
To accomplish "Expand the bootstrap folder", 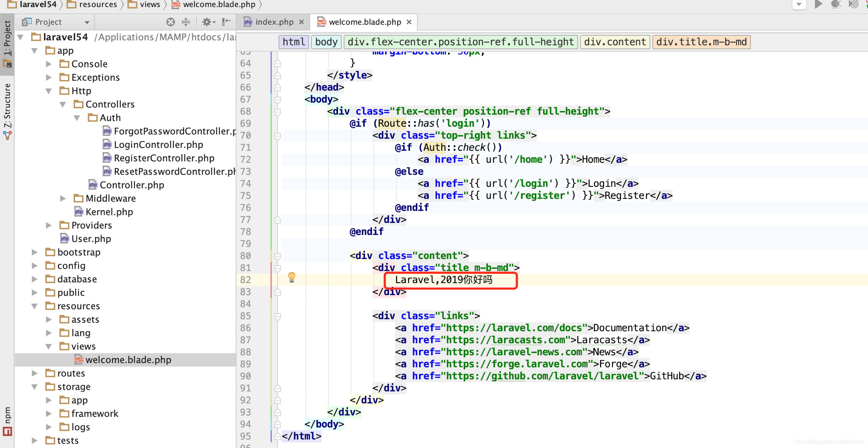I will click(x=35, y=252).
